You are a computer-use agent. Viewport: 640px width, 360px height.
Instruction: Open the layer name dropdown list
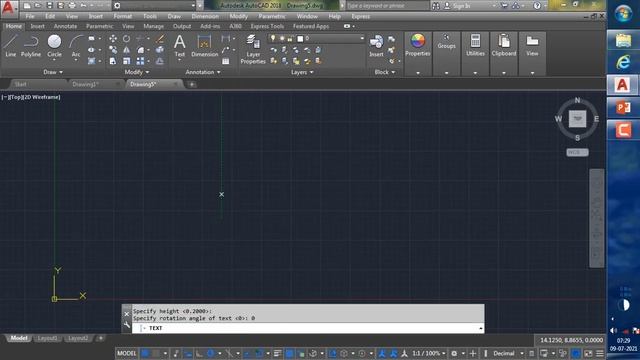point(362,38)
